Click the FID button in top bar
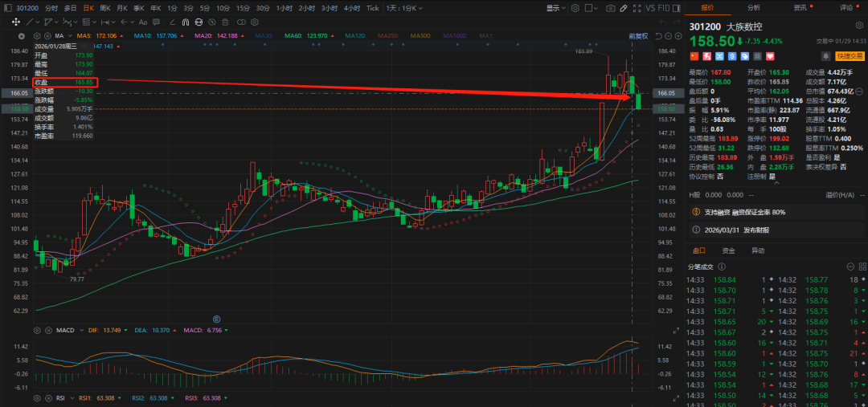 (663, 8)
